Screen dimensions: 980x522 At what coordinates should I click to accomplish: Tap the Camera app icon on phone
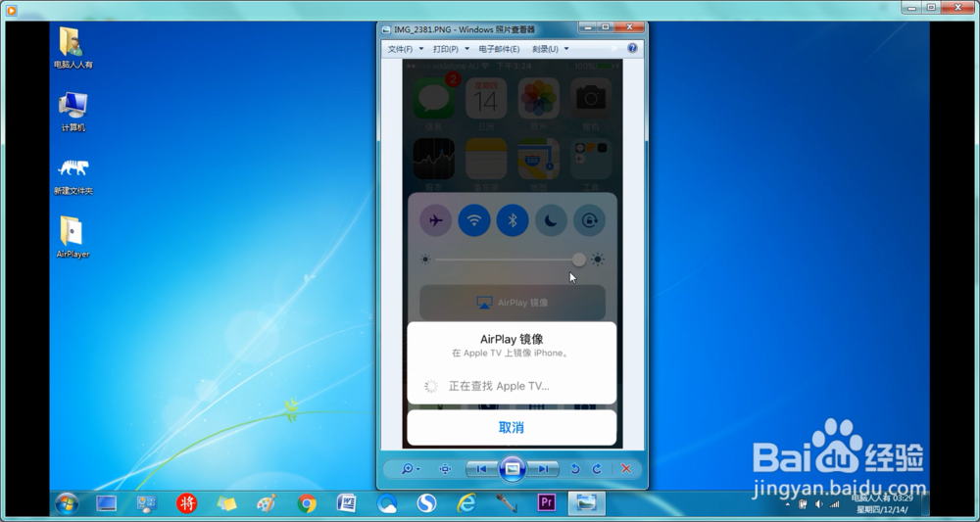click(x=591, y=98)
